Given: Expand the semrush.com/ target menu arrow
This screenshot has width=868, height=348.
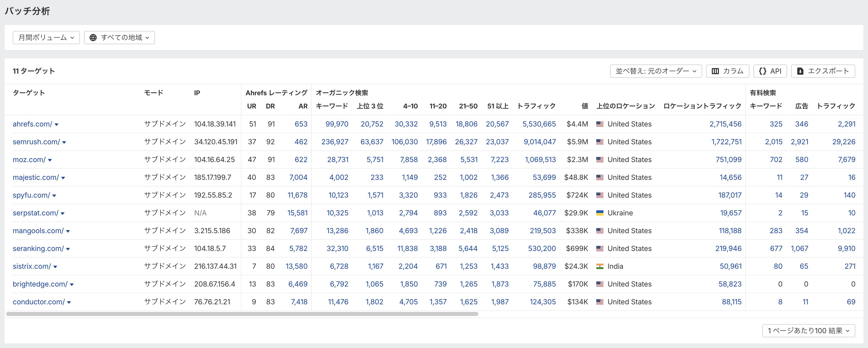Looking at the screenshot, I should click(x=64, y=142).
